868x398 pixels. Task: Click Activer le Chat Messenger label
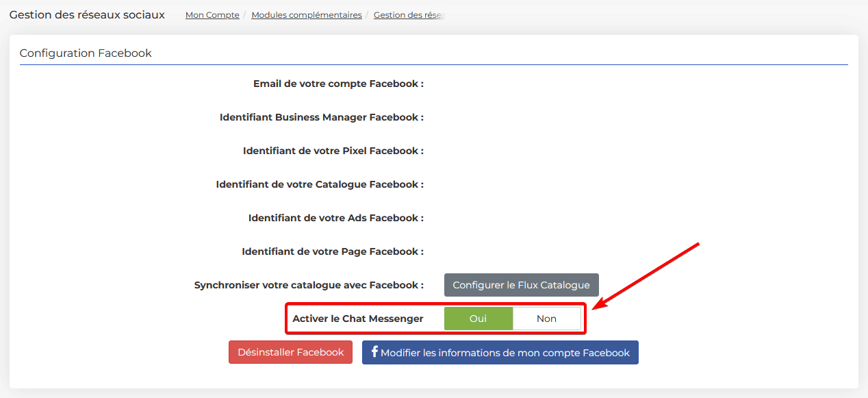(x=358, y=319)
